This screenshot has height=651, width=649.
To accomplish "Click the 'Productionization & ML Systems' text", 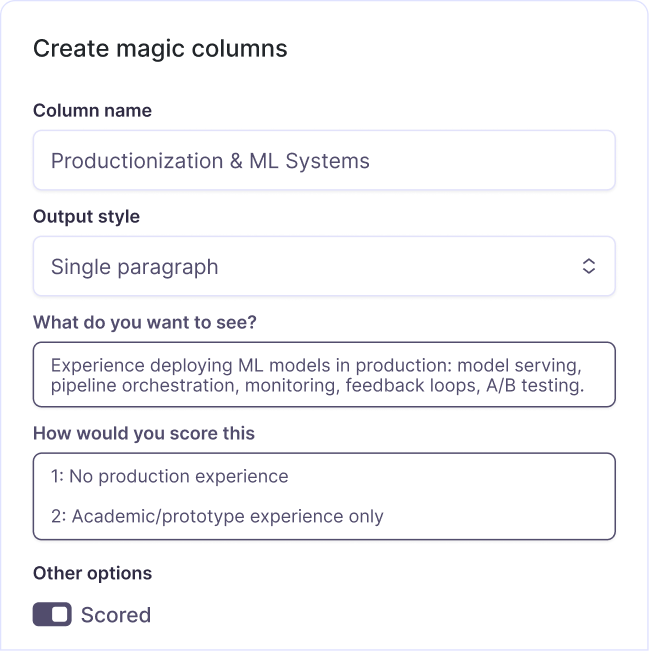I will pyautogui.click(x=210, y=160).
